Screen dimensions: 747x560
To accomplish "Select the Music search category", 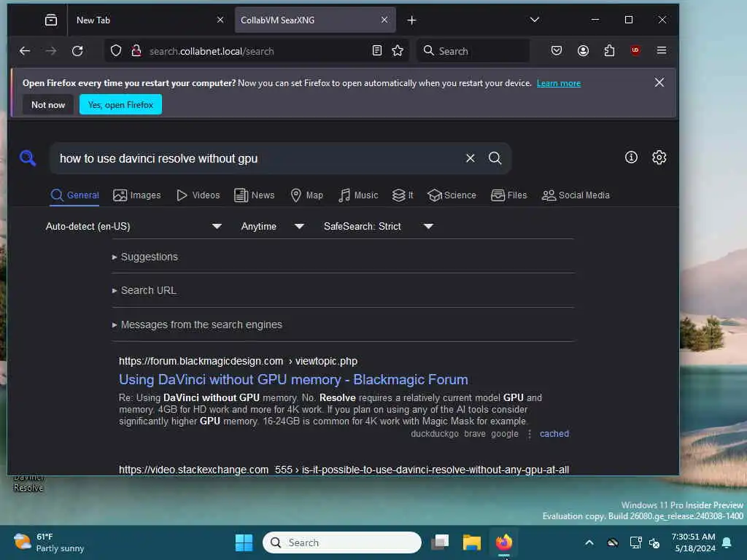I will coord(357,195).
